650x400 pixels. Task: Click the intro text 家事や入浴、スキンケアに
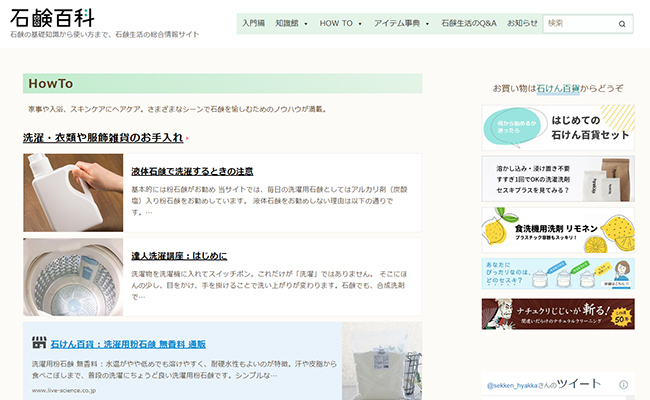click(178, 109)
